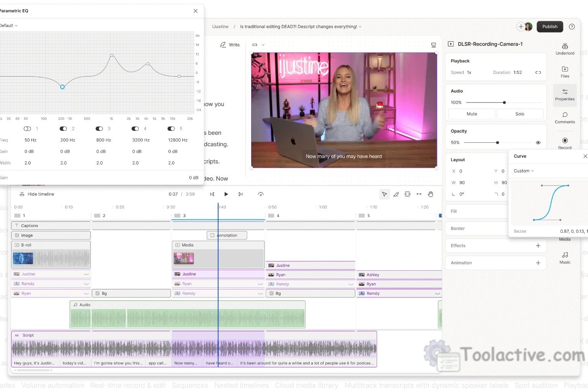Select the hand pan tool in timeline toolbar
Image resolution: width=588 pixels, height=392 pixels.
pyautogui.click(x=430, y=194)
